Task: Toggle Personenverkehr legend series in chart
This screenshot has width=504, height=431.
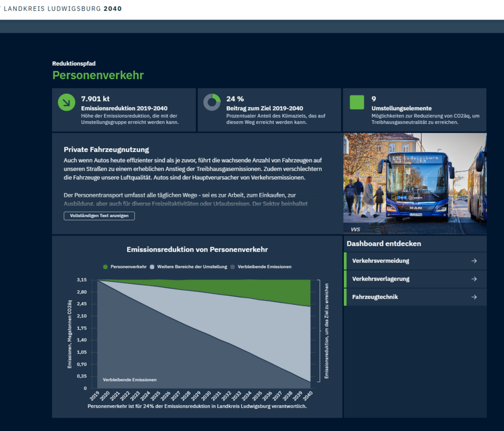Action: pyautogui.click(x=125, y=267)
